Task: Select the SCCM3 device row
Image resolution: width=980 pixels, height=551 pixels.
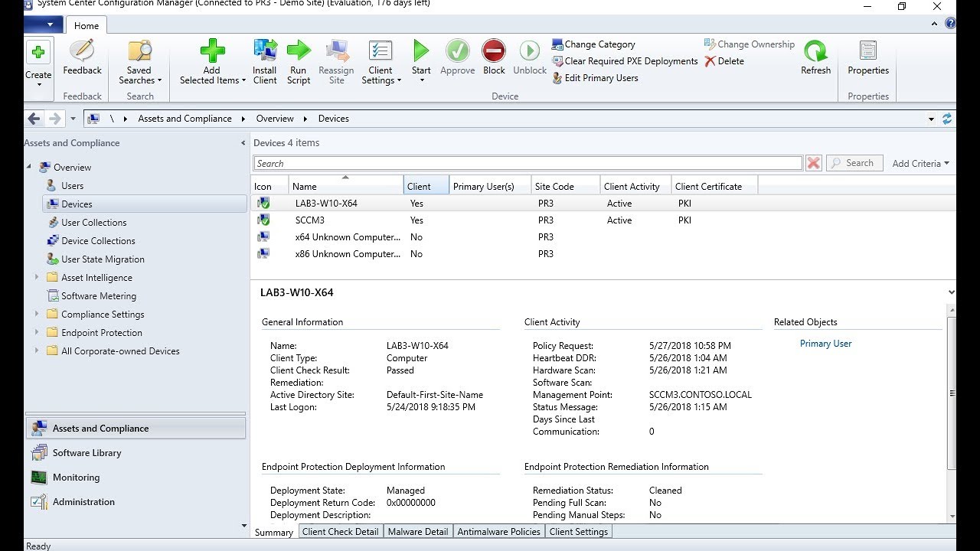Action: [x=603, y=220]
